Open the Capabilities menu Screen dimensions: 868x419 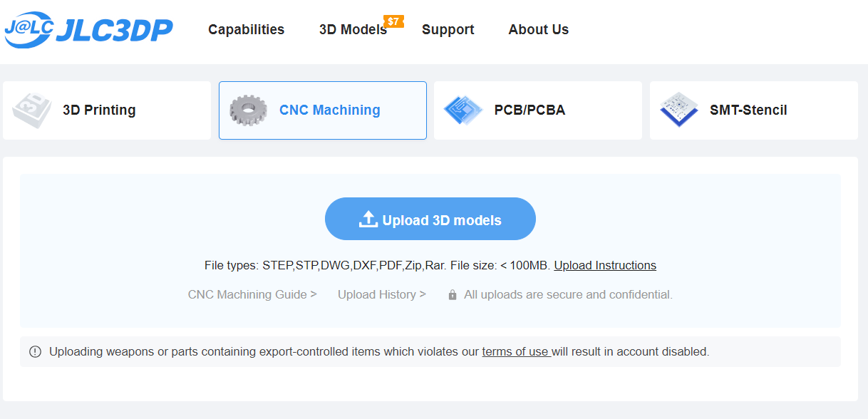[x=246, y=29]
